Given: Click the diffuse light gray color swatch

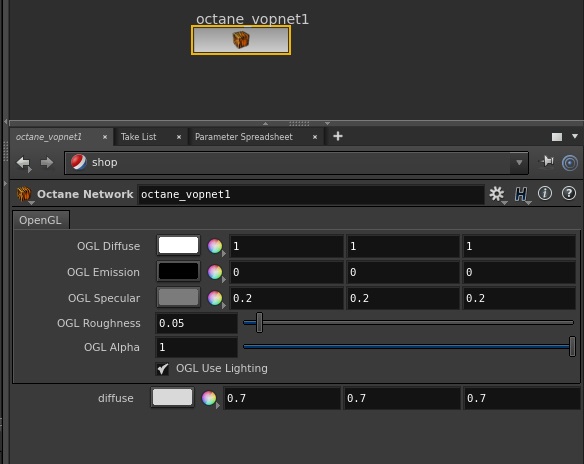Looking at the screenshot, I should click(172, 397).
